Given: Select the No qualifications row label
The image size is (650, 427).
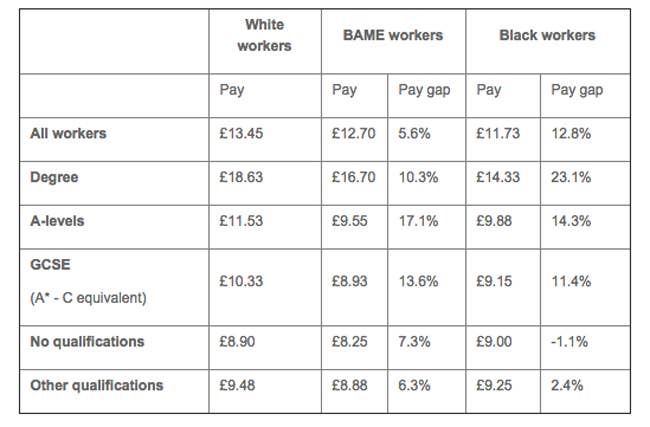Looking at the screenshot, I should pos(87,342).
